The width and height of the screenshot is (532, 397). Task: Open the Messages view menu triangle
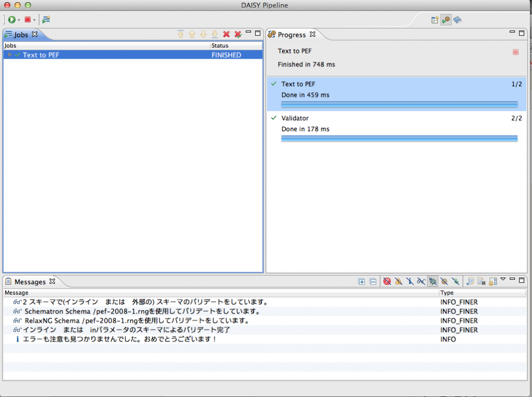[503, 279]
